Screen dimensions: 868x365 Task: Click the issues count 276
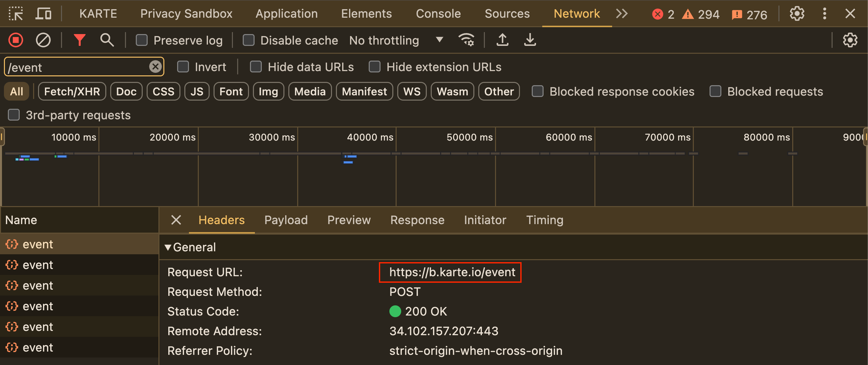749,14
